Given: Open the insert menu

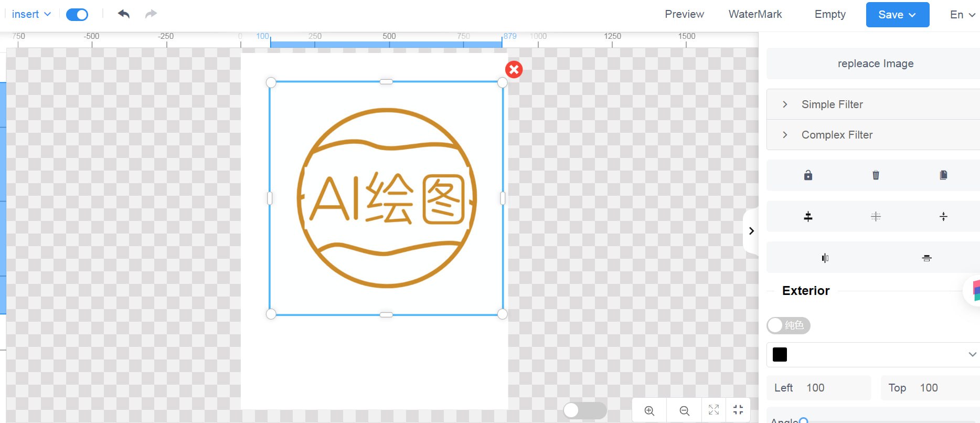Looking at the screenshot, I should point(31,14).
